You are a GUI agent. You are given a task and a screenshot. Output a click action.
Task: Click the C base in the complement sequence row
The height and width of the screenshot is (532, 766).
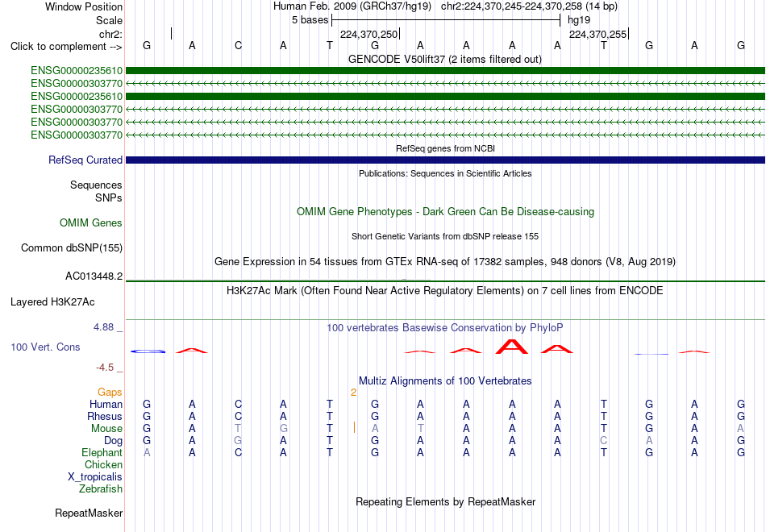coord(238,45)
